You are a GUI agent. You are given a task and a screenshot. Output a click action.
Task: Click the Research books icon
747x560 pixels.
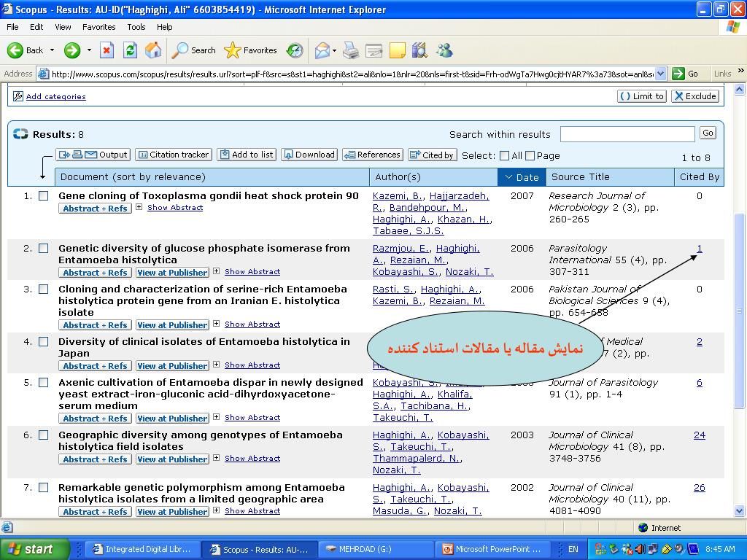(419, 50)
